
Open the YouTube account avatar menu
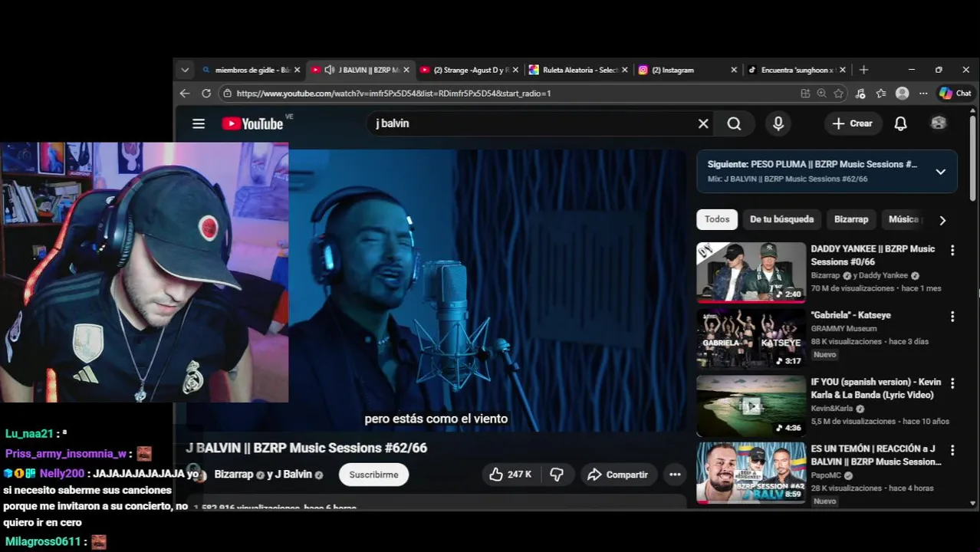click(939, 123)
